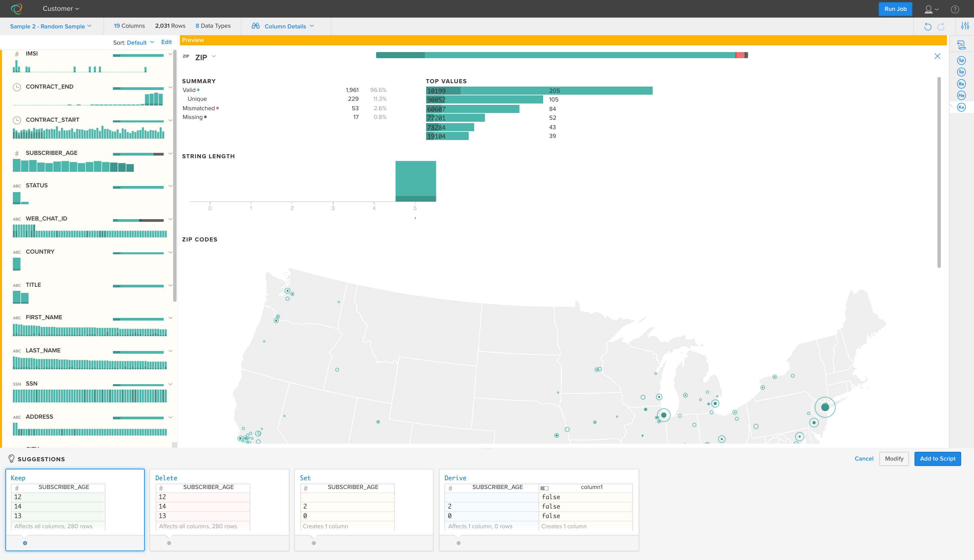Click the redo arrow icon
This screenshot has width=974, height=560.
(941, 26)
